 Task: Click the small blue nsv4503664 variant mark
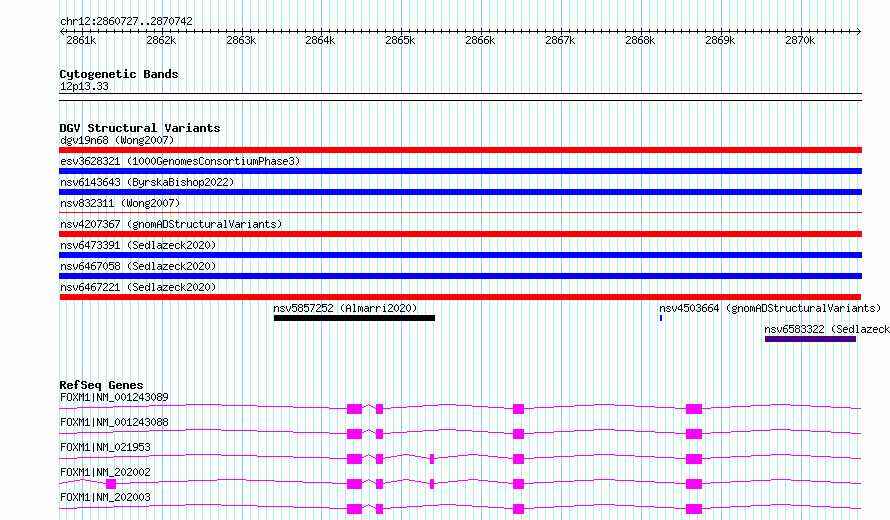[661, 318]
